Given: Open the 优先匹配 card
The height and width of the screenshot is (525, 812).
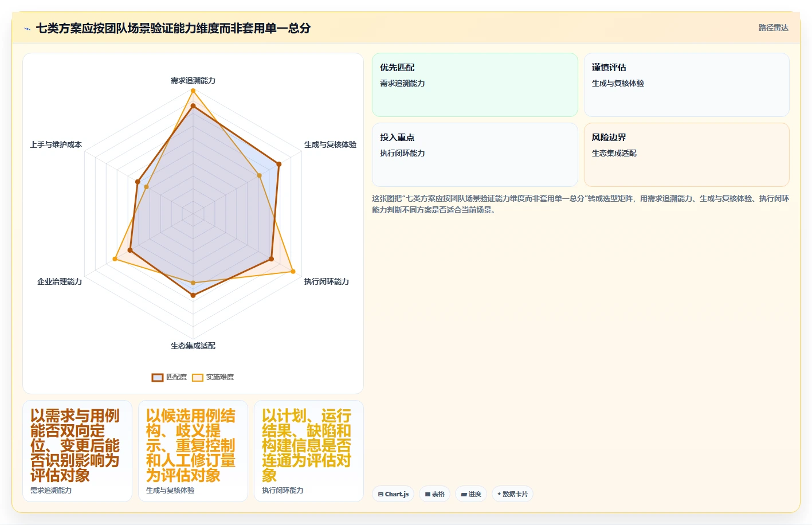Looking at the screenshot, I should point(475,85).
